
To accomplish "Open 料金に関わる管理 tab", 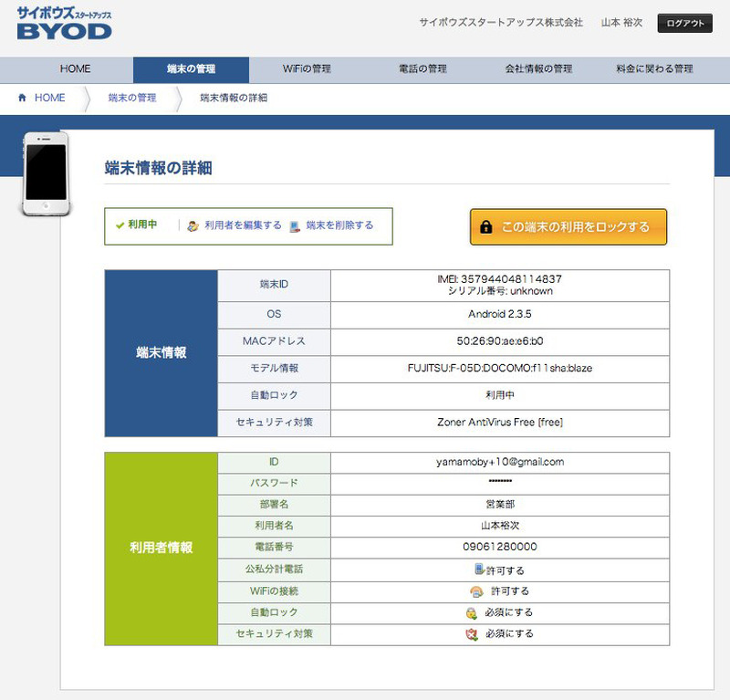I will coord(654,69).
